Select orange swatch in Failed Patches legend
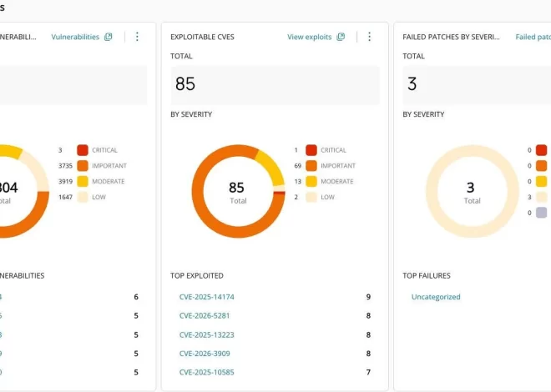Image resolution: width=551 pixels, height=392 pixels. 541,166
